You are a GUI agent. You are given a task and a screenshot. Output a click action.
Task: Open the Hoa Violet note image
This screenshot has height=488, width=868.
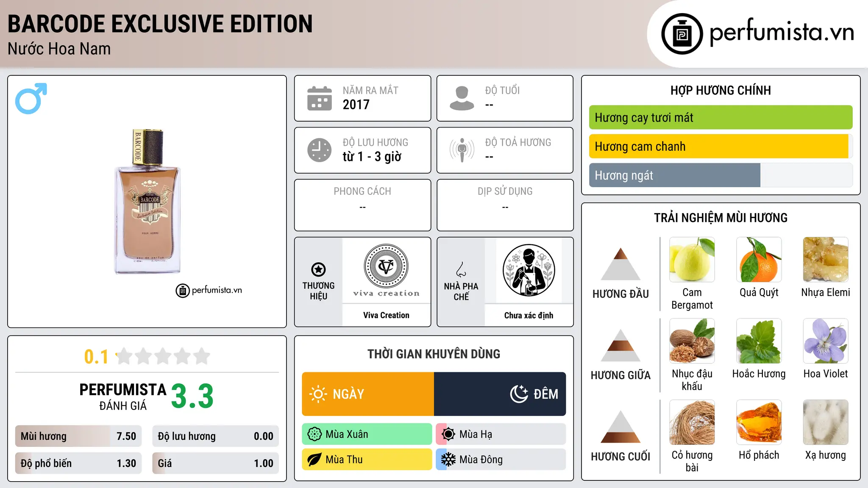coord(826,341)
